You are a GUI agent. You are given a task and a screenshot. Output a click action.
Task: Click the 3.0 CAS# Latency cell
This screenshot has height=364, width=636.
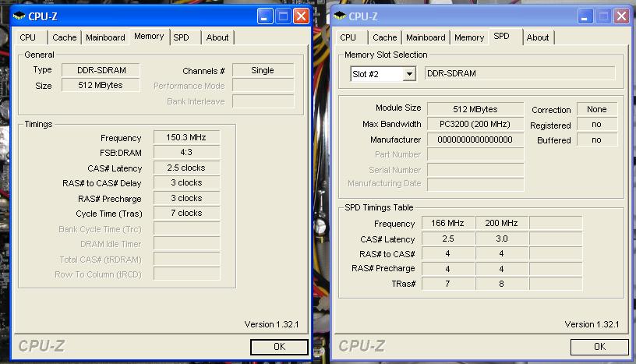click(502, 239)
